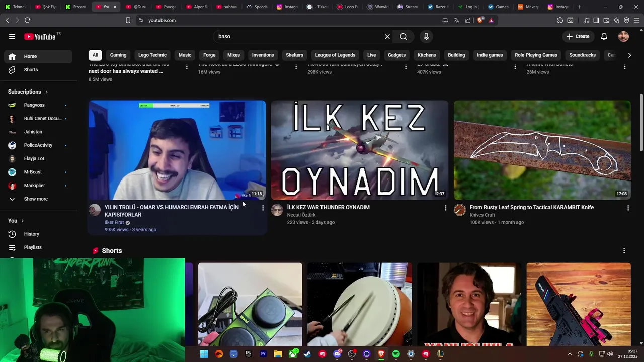Viewport: 644px width, 362px height.
Task: Open the pink and black gun Short
Action: (x=579, y=304)
